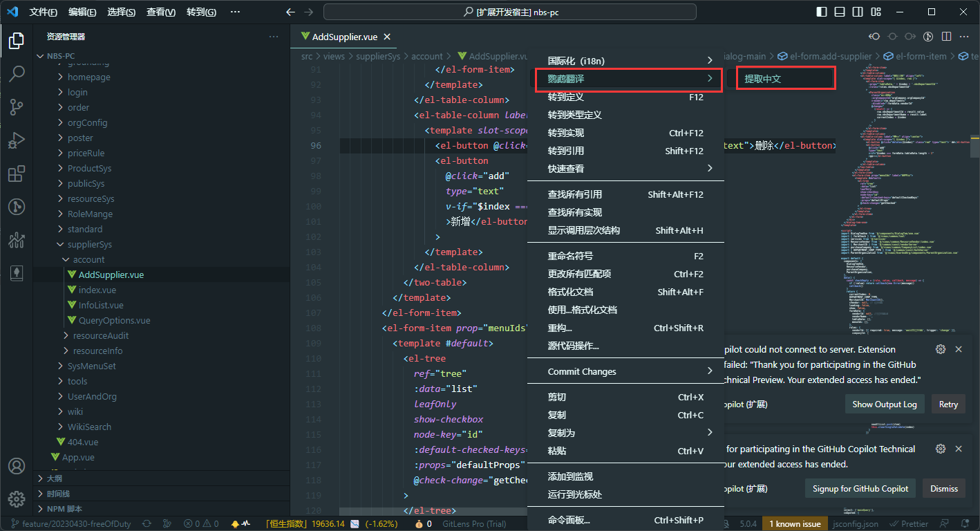This screenshot has width=980, height=531.
Task: Open the Manage gear in activity bar
Action: (x=17, y=499)
